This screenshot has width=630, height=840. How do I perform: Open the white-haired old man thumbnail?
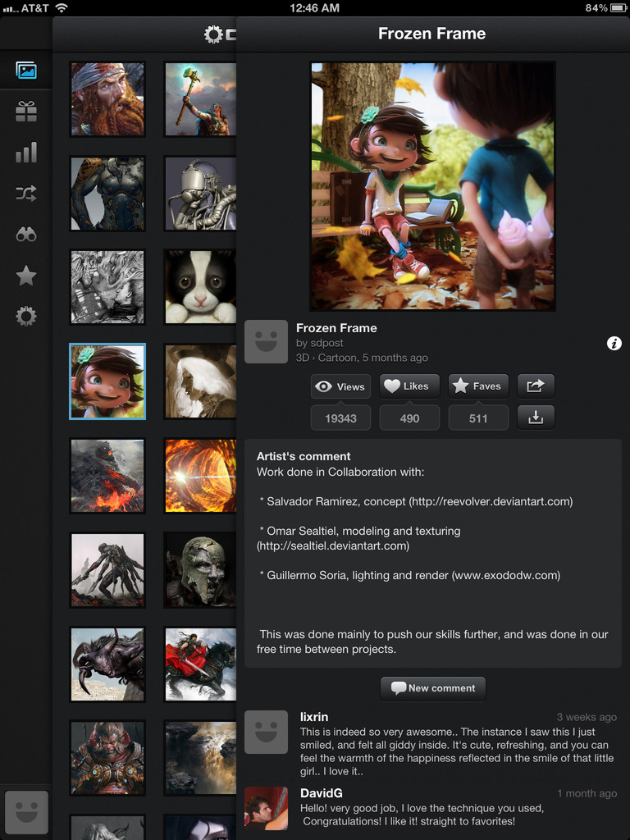point(200,381)
